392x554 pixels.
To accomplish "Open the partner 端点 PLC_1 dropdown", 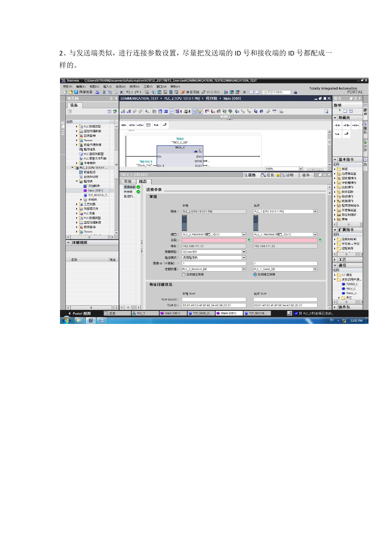I will pyautogui.click(x=315, y=211).
